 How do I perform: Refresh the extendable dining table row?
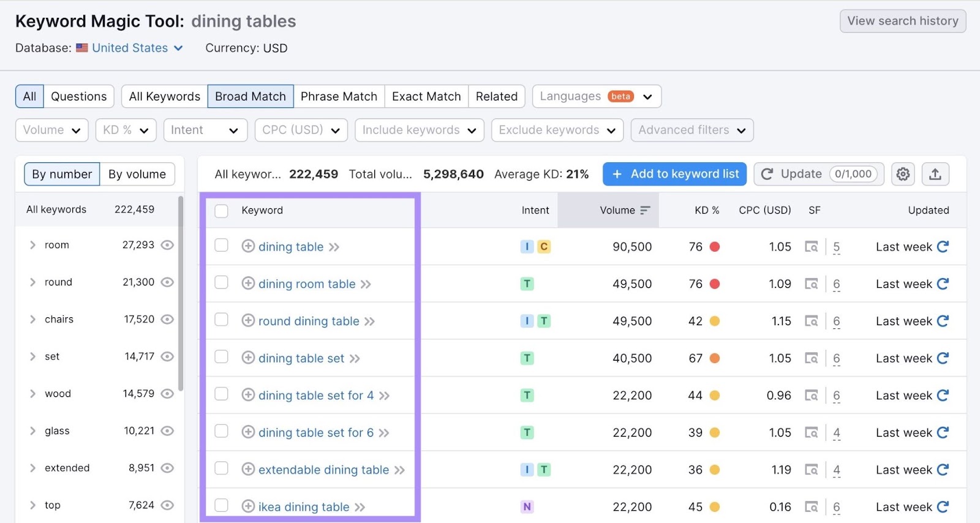[943, 470]
